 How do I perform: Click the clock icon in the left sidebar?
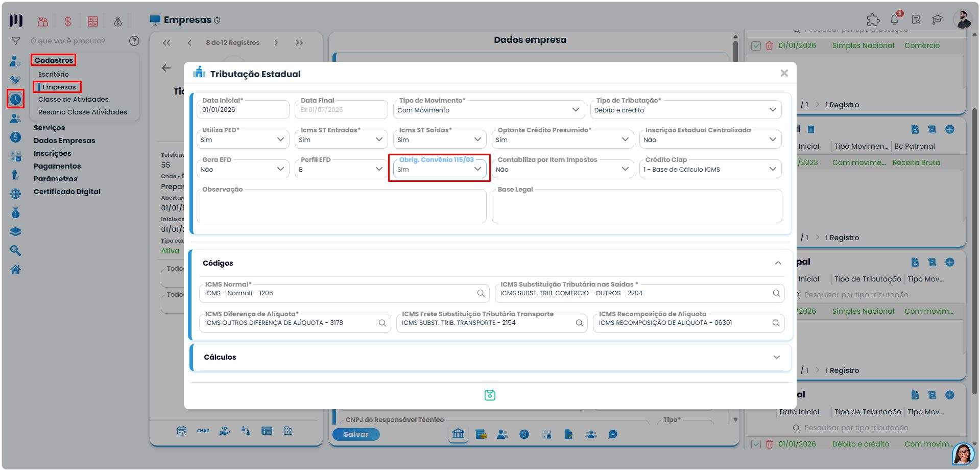[15, 99]
